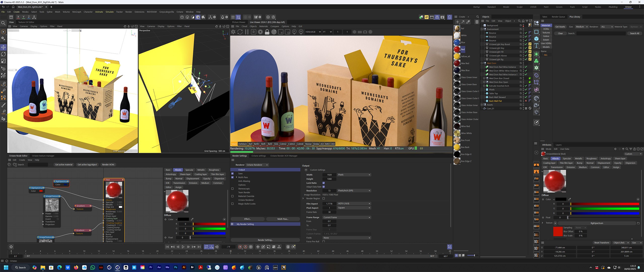The image size is (644, 272).
Task: Click the Multi-Pass... button
Action: (x=283, y=219)
